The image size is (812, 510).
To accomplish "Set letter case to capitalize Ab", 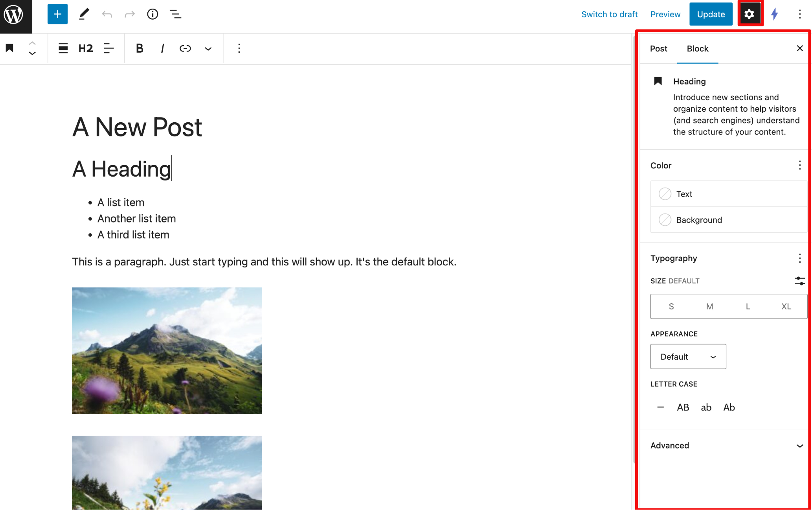I will point(729,407).
